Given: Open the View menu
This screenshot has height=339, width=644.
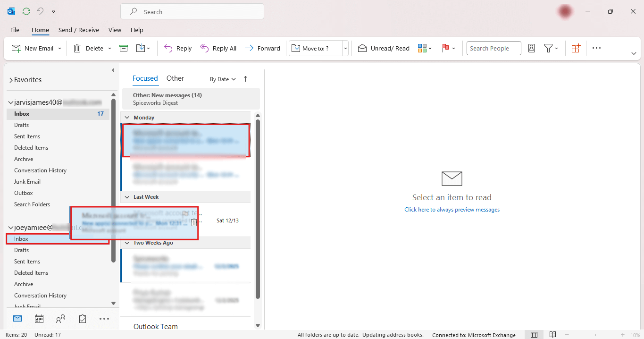Looking at the screenshot, I should (x=115, y=30).
